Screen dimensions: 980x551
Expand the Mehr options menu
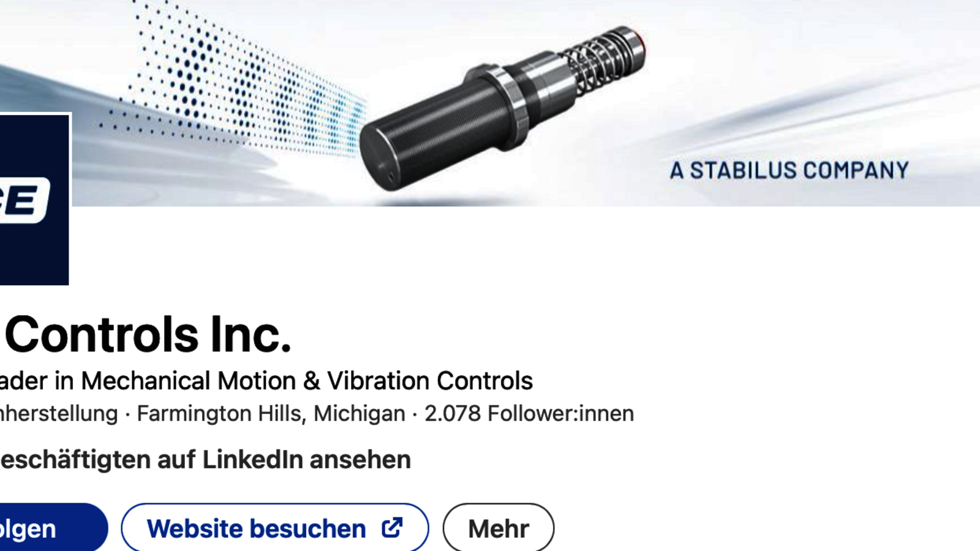(x=499, y=529)
